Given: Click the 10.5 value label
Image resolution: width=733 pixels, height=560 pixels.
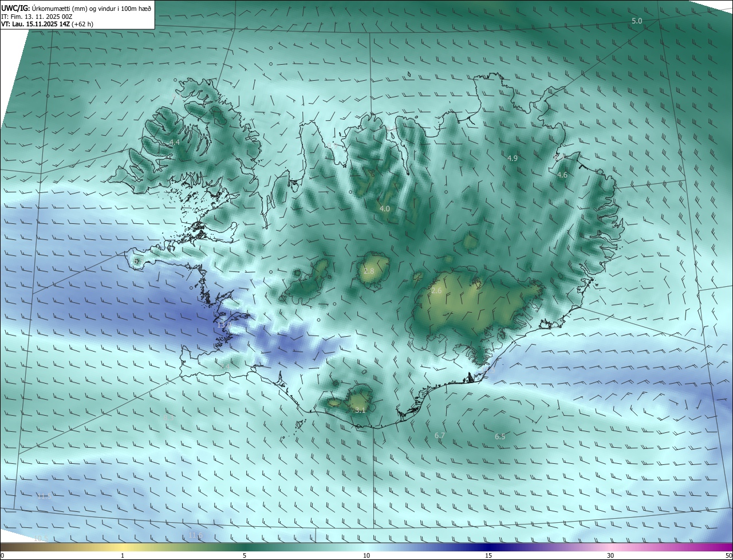Looking at the screenshot, I should pyautogui.click(x=40, y=538).
